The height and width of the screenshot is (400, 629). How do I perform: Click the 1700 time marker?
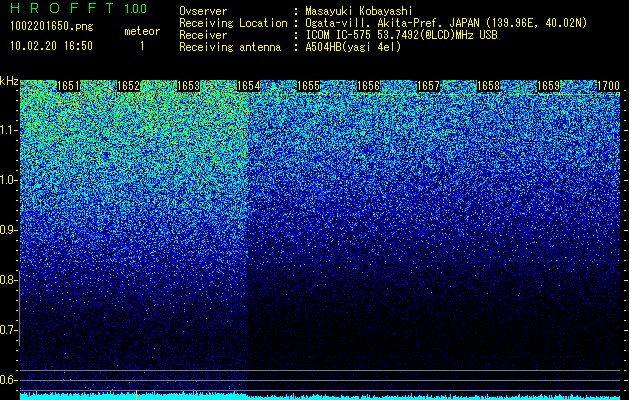click(609, 86)
